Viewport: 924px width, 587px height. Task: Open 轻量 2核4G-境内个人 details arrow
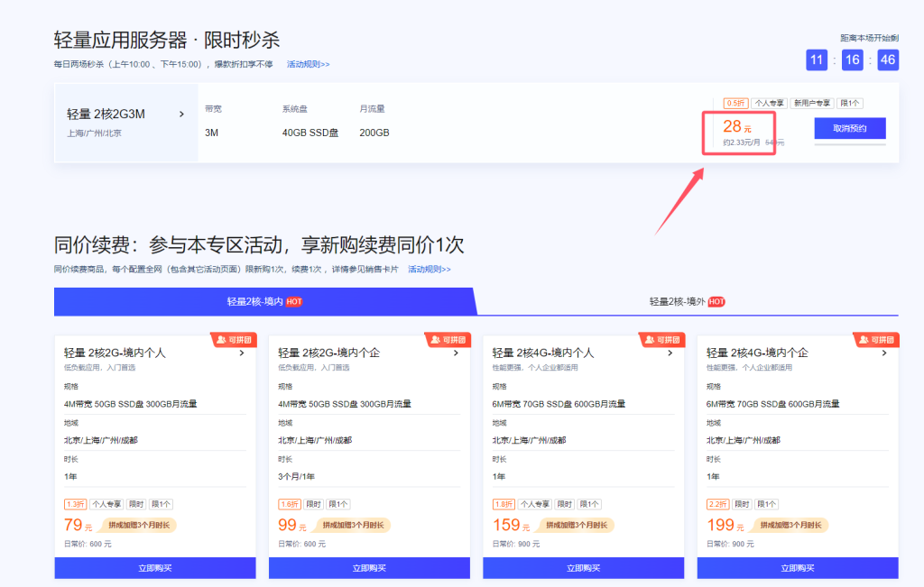670,353
